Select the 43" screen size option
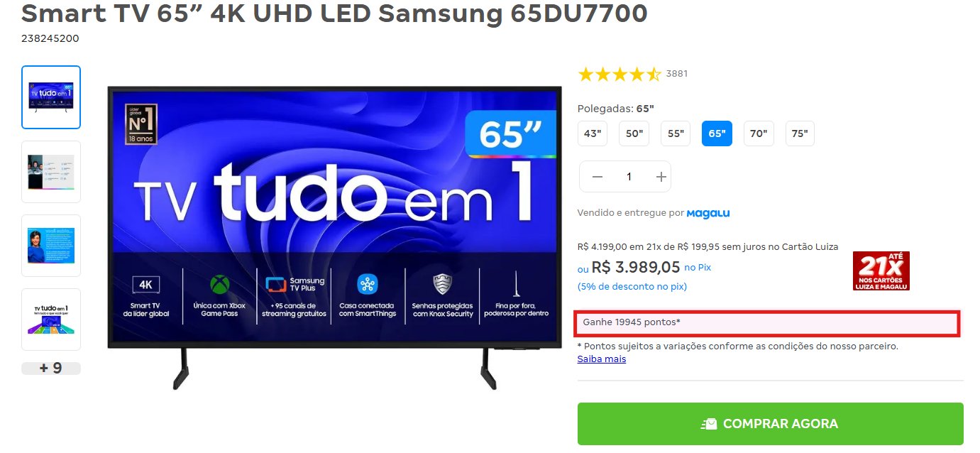 point(593,133)
